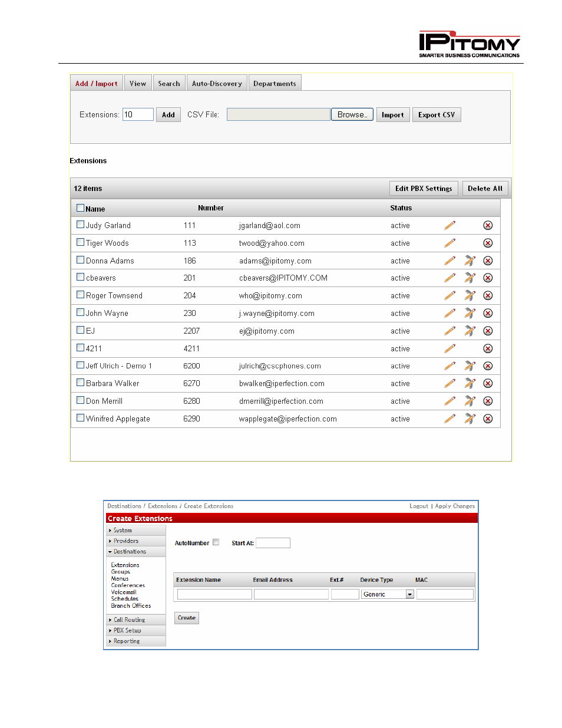562x728 pixels.
Task: Delete the Donna Adams extension
Action: (488, 261)
